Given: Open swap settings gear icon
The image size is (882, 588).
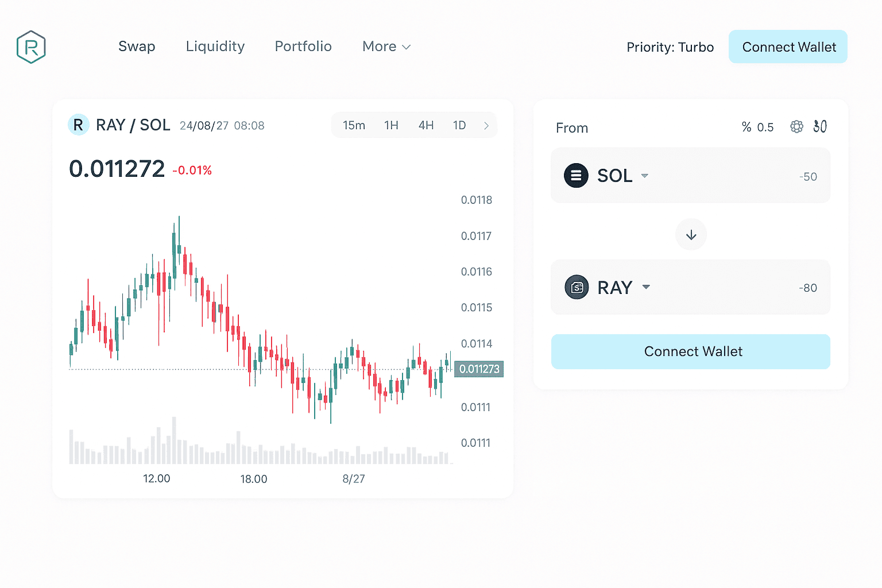Looking at the screenshot, I should (796, 127).
